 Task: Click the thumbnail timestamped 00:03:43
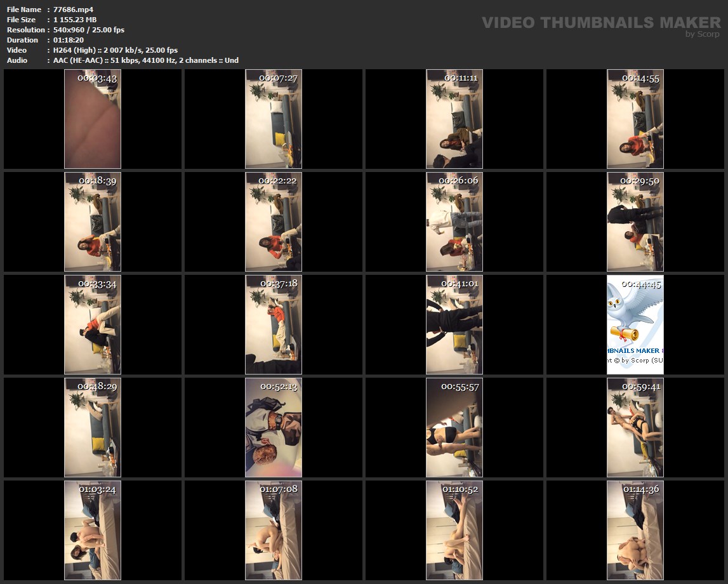click(x=93, y=119)
